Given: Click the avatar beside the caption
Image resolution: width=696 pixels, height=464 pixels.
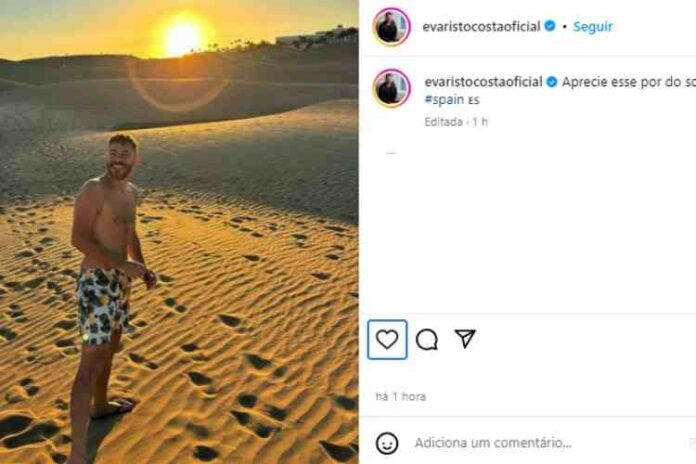Looking at the screenshot, I should pyautogui.click(x=391, y=88).
